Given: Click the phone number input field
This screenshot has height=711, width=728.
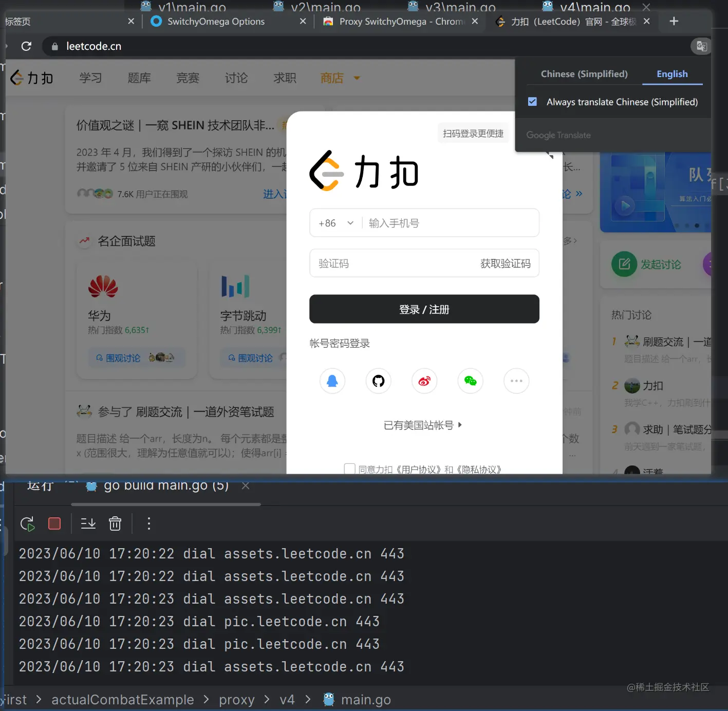Looking at the screenshot, I should 447,222.
